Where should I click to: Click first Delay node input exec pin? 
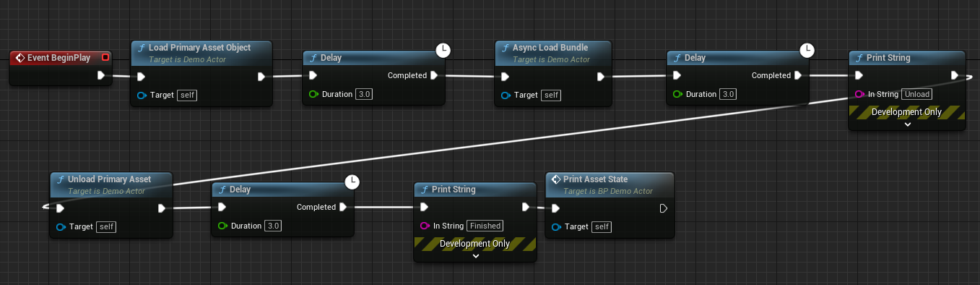pyautogui.click(x=313, y=75)
